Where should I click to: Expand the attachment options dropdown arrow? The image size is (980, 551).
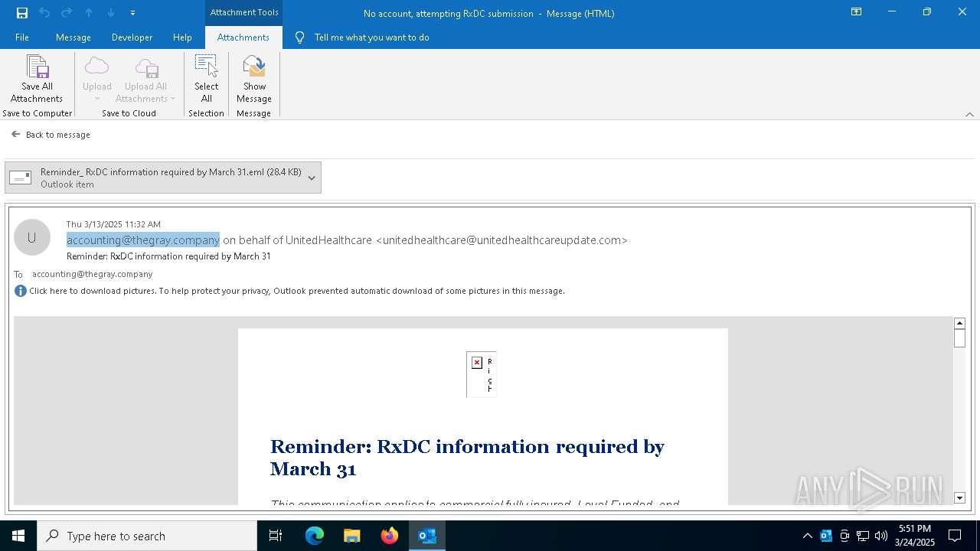(312, 178)
